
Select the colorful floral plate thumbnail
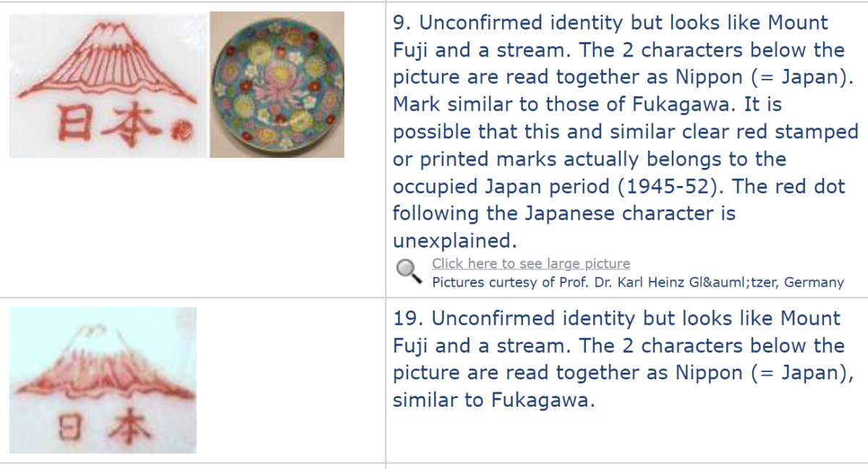(277, 85)
